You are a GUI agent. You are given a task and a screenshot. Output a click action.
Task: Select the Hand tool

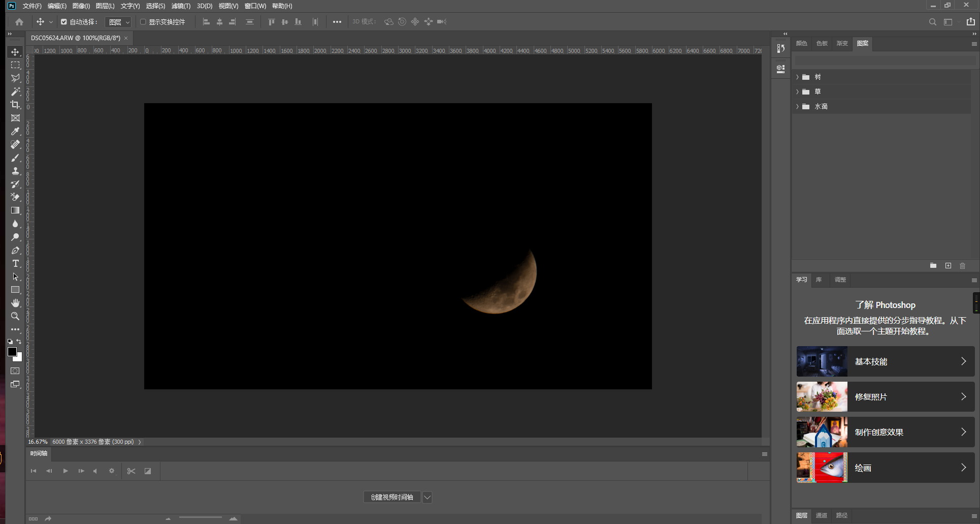coord(15,303)
